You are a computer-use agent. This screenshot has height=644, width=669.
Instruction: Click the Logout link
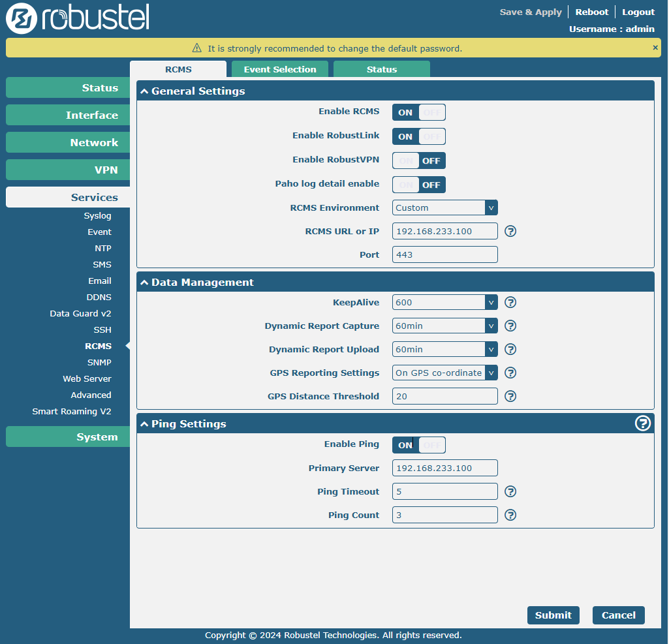tap(638, 12)
